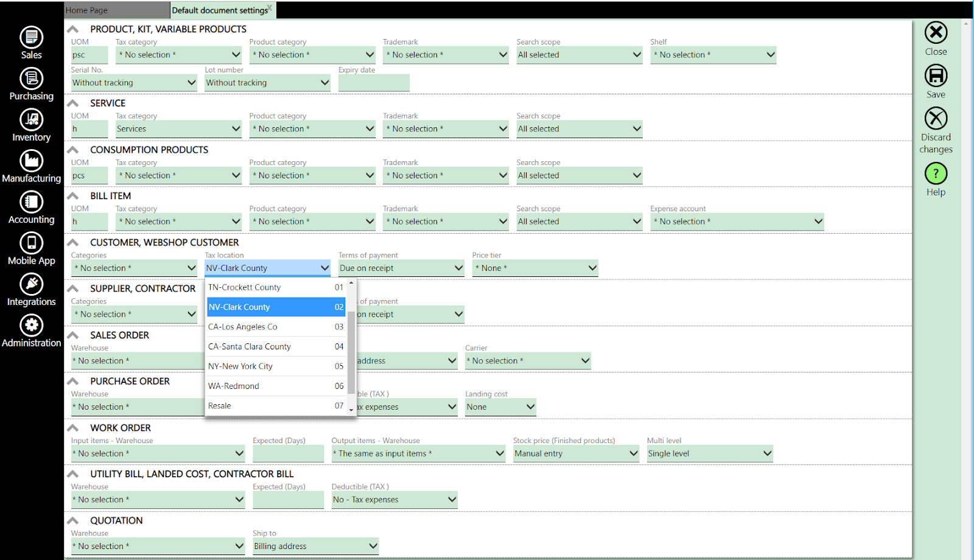Select WA-Redmond from the tax location list

(268, 385)
